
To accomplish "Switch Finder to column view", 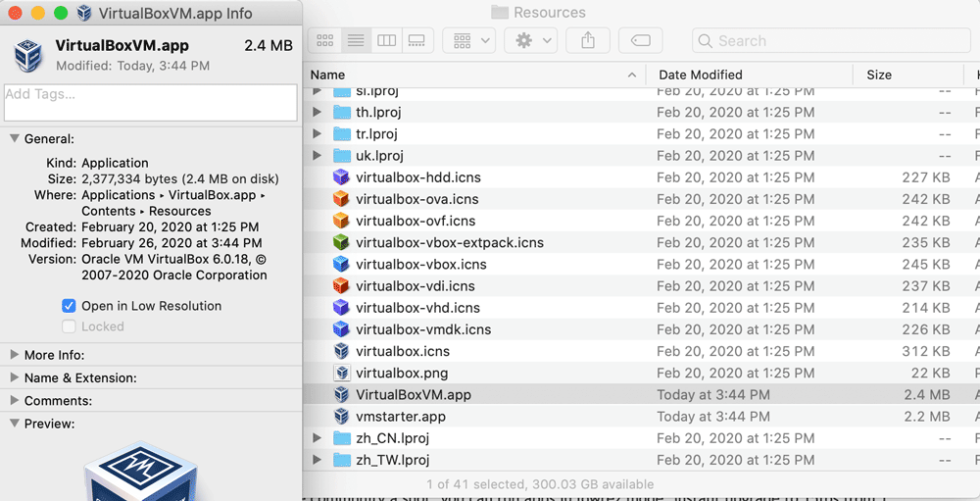I will click(x=386, y=40).
